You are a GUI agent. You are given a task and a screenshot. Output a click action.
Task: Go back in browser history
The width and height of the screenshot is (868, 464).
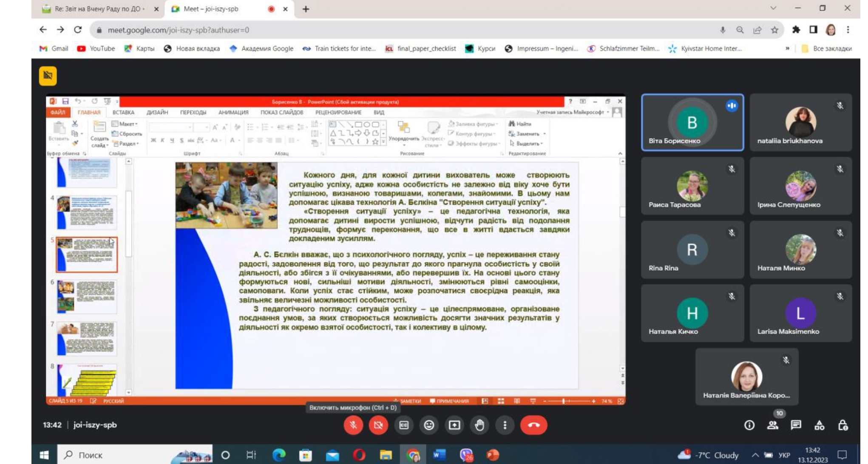click(x=43, y=30)
